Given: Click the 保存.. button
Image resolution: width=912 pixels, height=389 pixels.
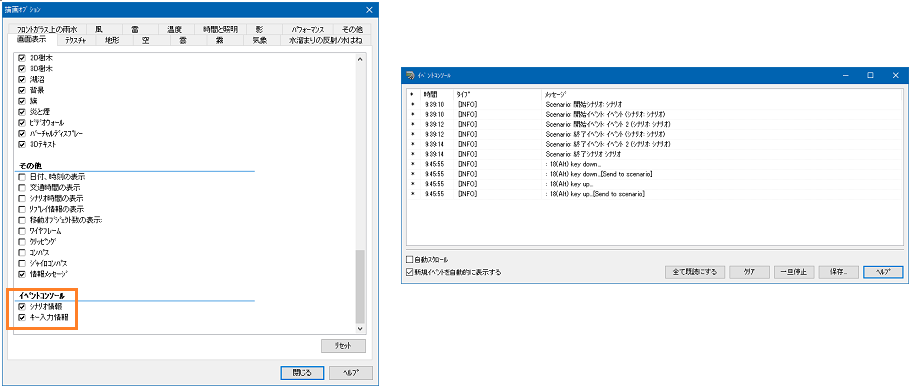Looking at the screenshot, I should [x=838, y=272].
